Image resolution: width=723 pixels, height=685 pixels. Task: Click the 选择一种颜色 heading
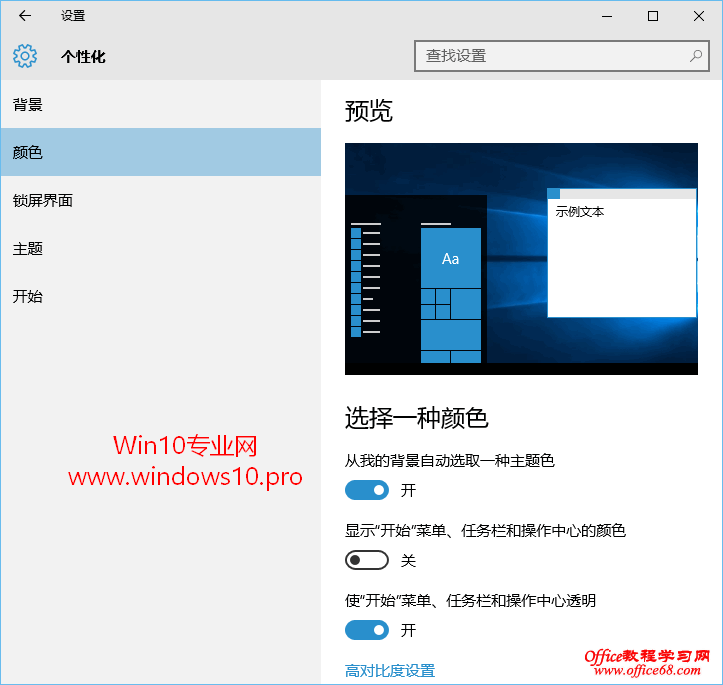416,418
